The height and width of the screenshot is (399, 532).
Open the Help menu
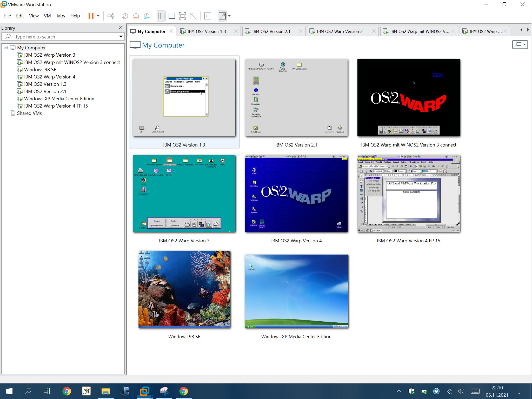(x=75, y=16)
